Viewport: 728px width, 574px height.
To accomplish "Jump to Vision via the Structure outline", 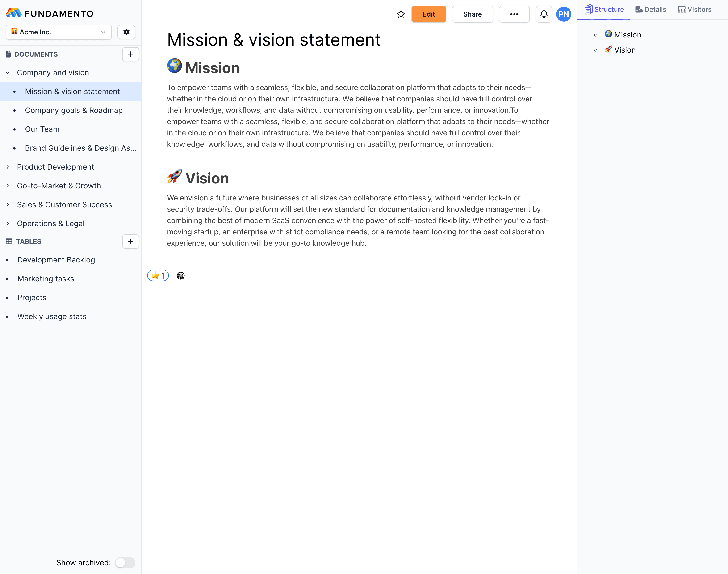I will click(624, 50).
